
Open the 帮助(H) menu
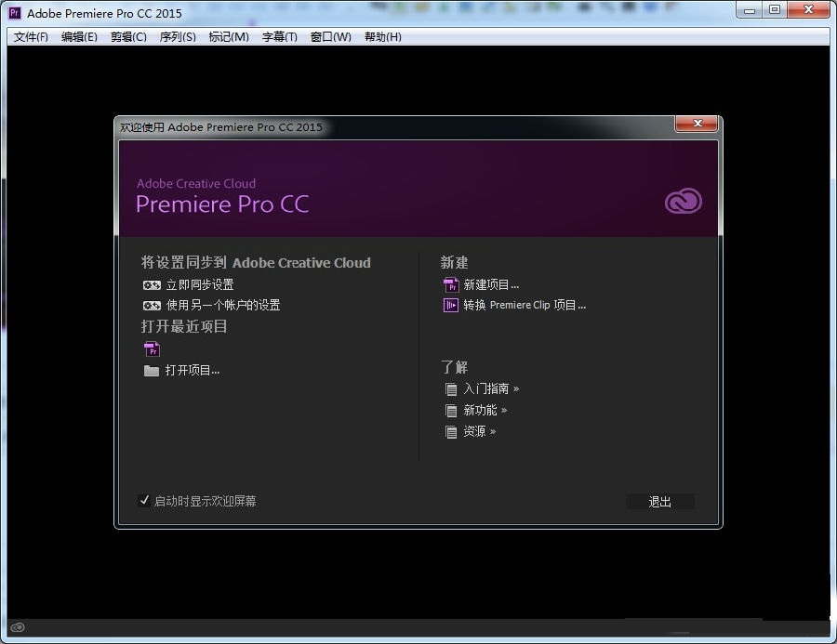[383, 37]
